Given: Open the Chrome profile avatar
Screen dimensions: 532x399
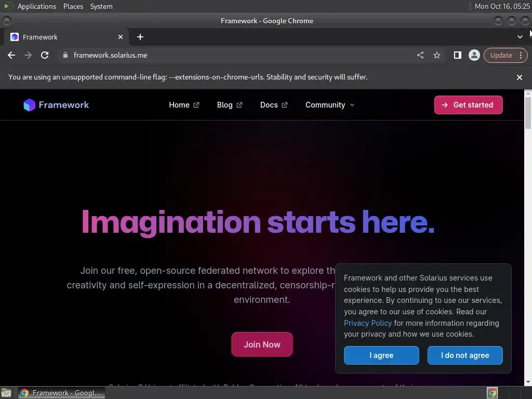Looking at the screenshot, I should [x=474, y=55].
